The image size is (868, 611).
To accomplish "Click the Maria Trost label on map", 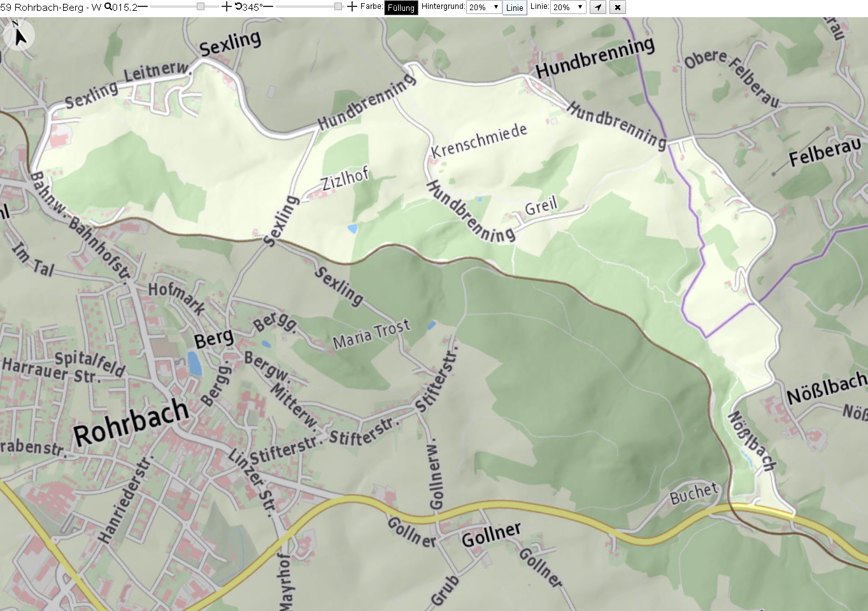I will click(x=371, y=335).
